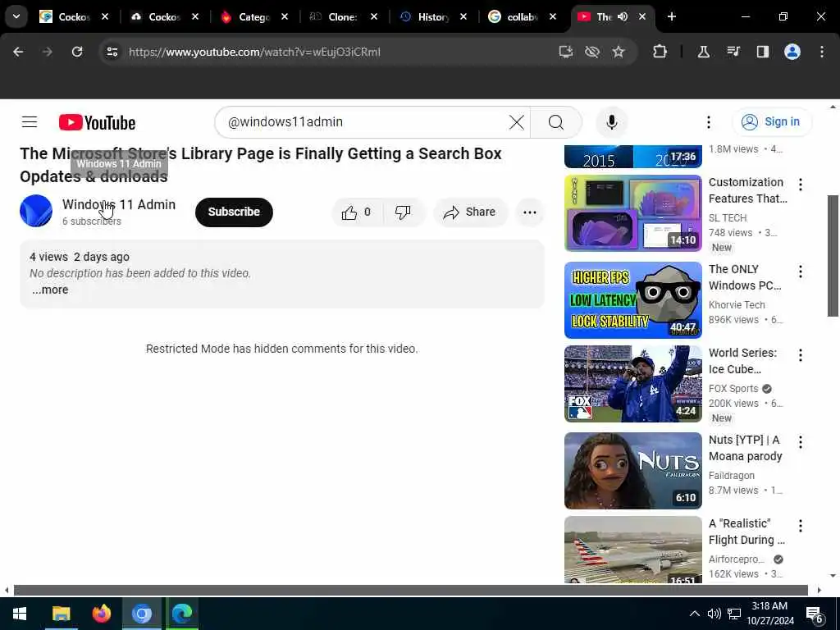840x630 pixels.
Task: Expand description with ...more
Action: pyautogui.click(x=50, y=290)
